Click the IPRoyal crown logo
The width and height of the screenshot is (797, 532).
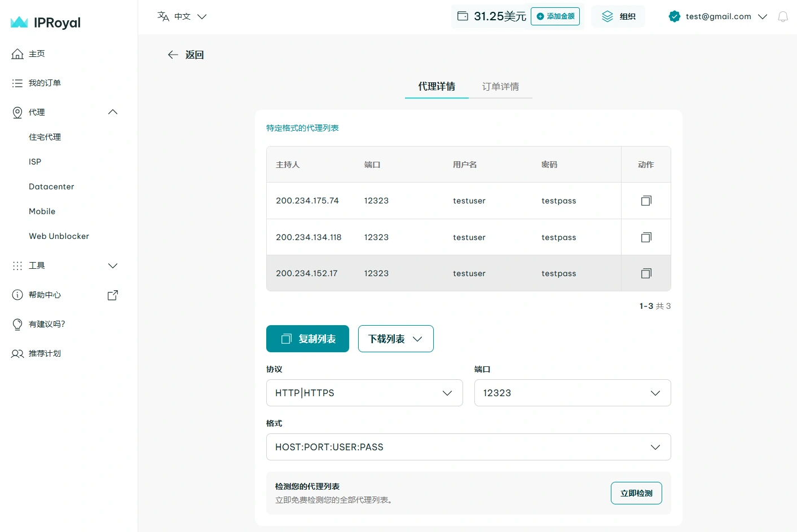19,23
